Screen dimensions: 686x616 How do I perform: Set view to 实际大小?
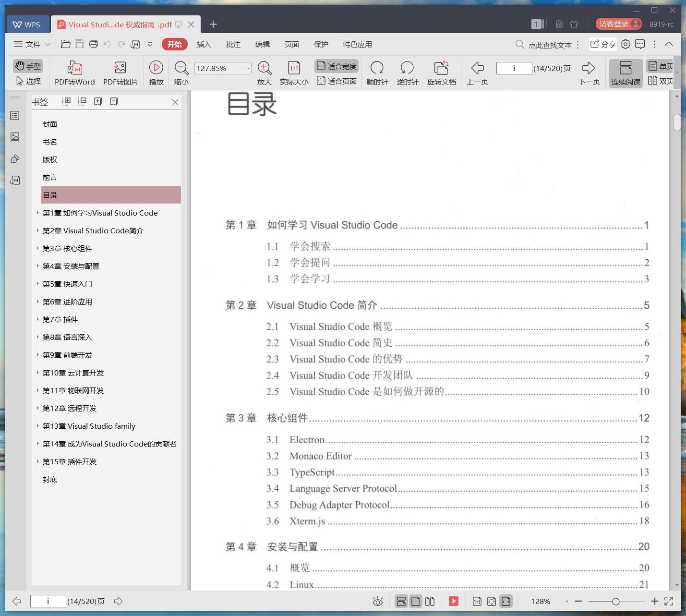pyautogui.click(x=294, y=73)
